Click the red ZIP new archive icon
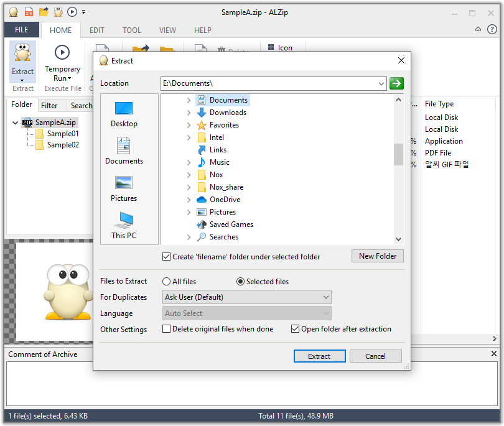 pos(29,12)
